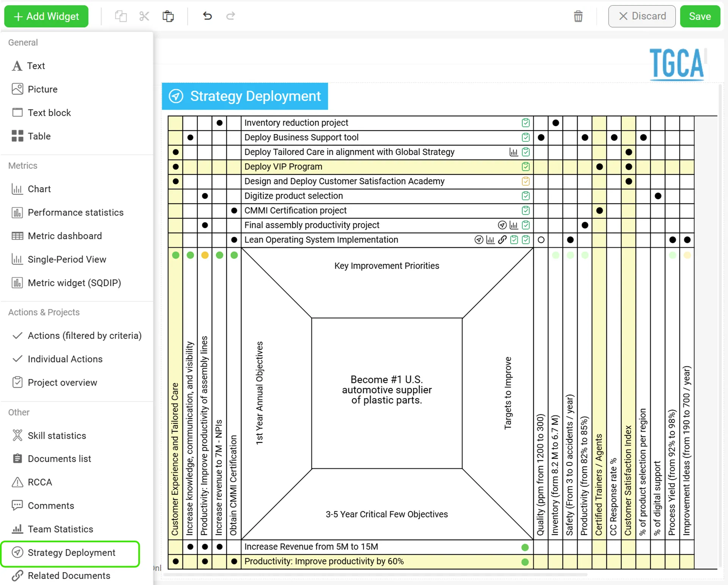Click the horizontal scrollbar under the matrix

coord(375,574)
